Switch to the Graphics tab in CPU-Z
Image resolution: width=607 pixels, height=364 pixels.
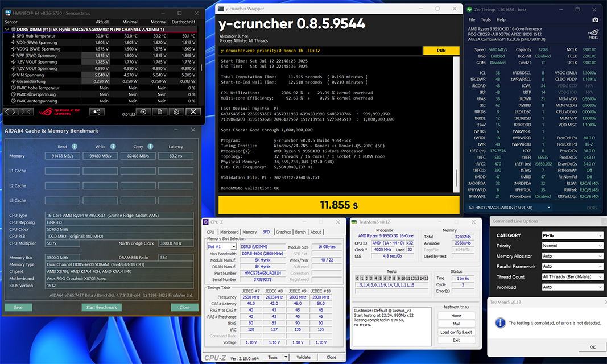(283, 232)
